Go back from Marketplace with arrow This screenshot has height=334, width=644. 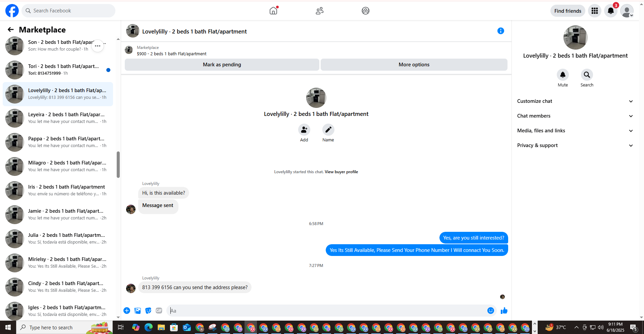point(11,30)
